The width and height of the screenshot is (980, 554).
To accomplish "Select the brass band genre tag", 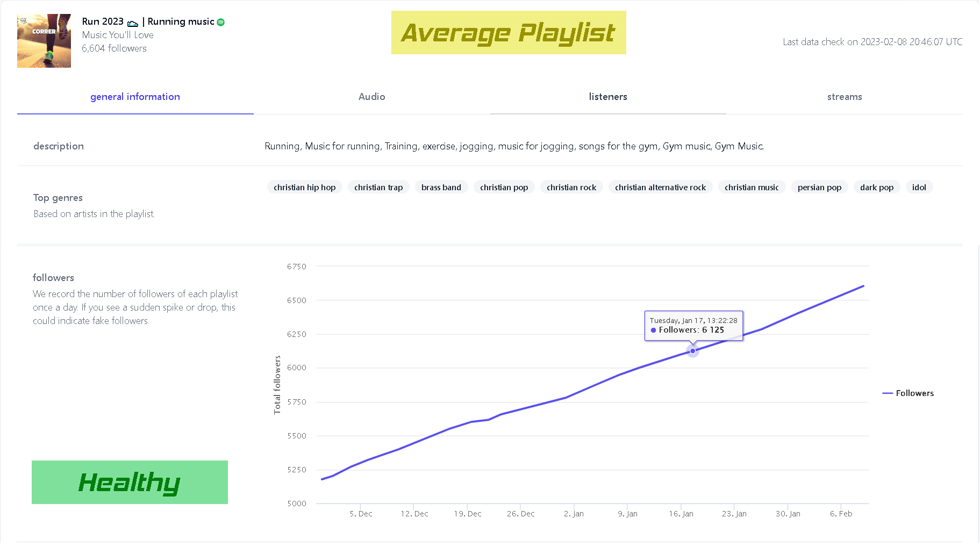I will [441, 188].
